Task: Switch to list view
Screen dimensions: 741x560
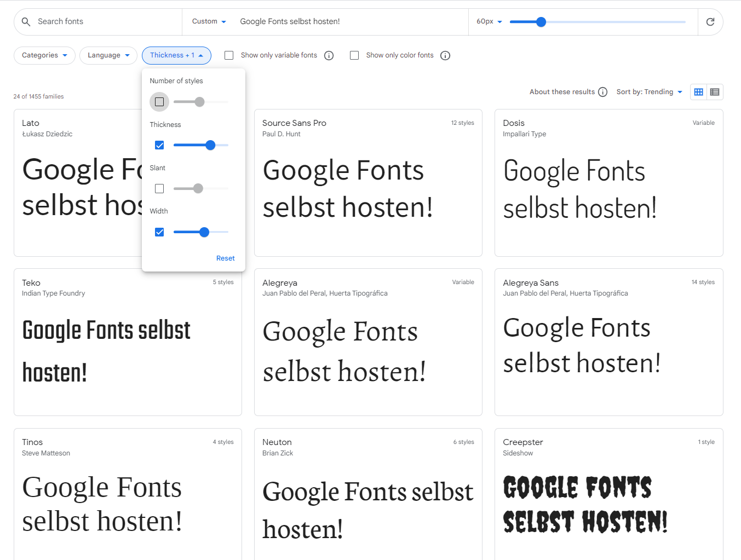Action: pos(715,92)
